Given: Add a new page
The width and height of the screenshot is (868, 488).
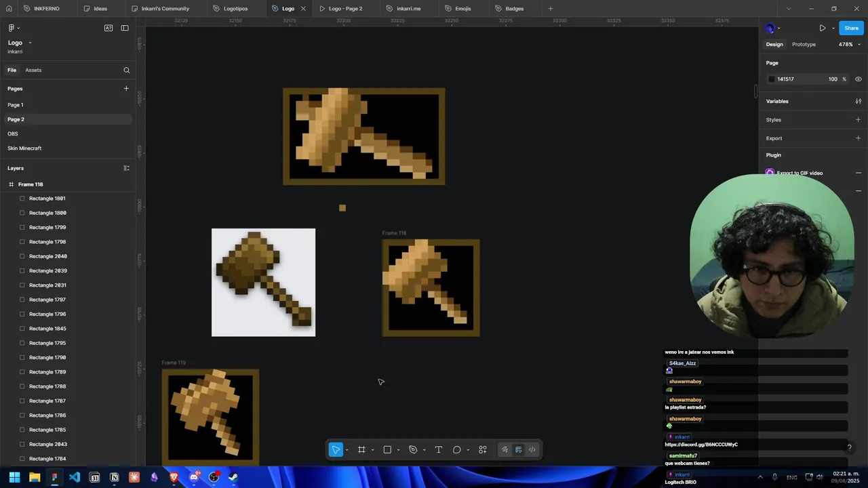Looking at the screenshot, I should pyautogui.click(x=126, y=89).
